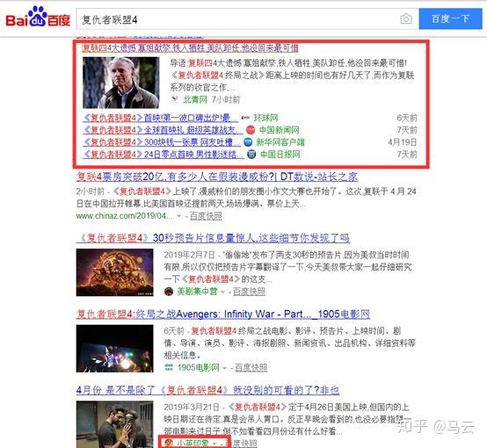Open 4月份 是不是除了 result title
The image size is (487, 448).
(207, 390)
